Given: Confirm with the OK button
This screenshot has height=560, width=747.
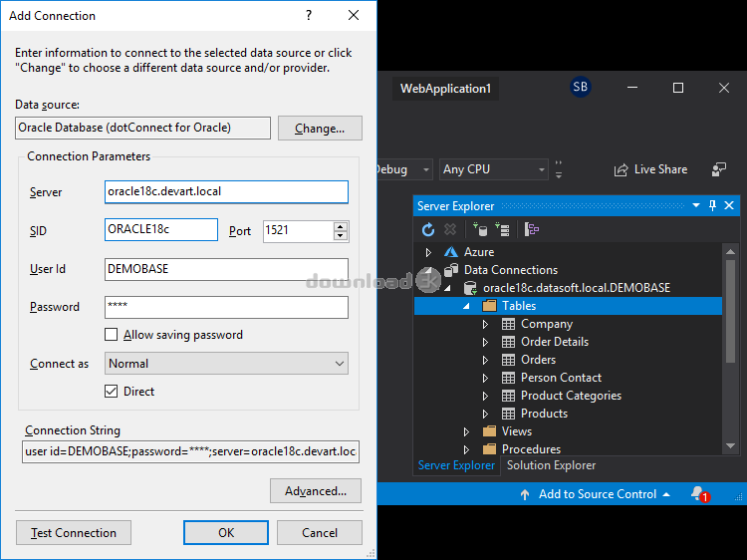Looking at the screenshot, I should point(226,532).
